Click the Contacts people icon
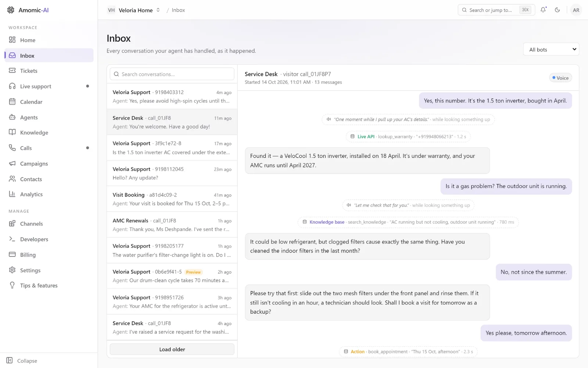 point(12,179)
